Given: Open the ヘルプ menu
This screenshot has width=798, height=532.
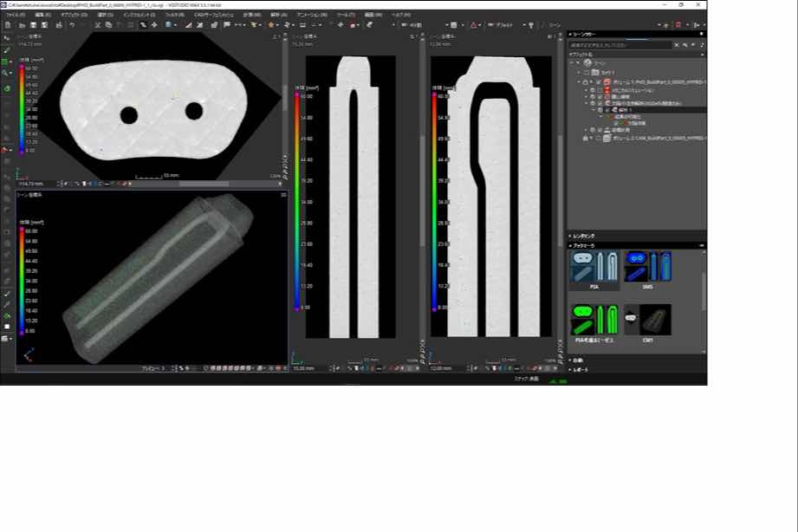Looking at the screenshot, I should click(x=400, y=15).
